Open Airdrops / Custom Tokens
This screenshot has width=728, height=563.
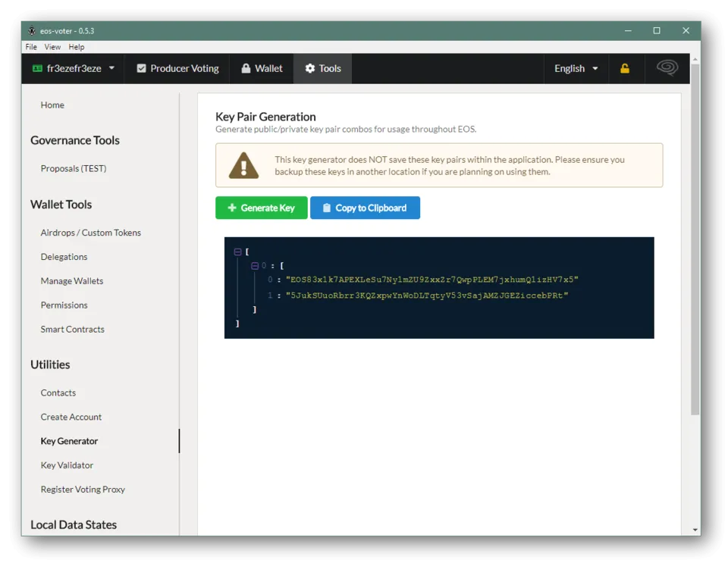tap(90, 233)
